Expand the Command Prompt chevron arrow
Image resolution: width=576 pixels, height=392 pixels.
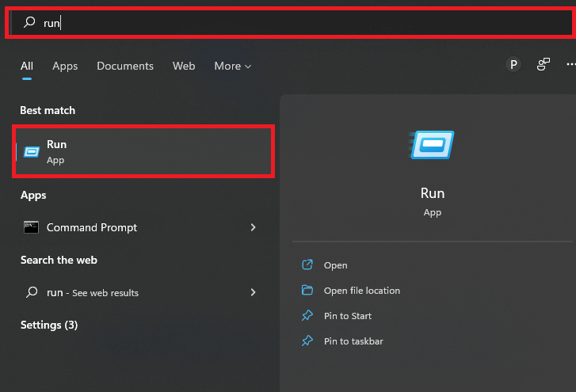click(253, 227)
